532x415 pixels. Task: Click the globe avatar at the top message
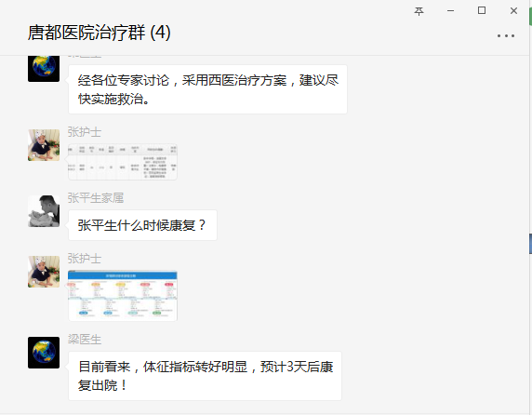point(44,68)
